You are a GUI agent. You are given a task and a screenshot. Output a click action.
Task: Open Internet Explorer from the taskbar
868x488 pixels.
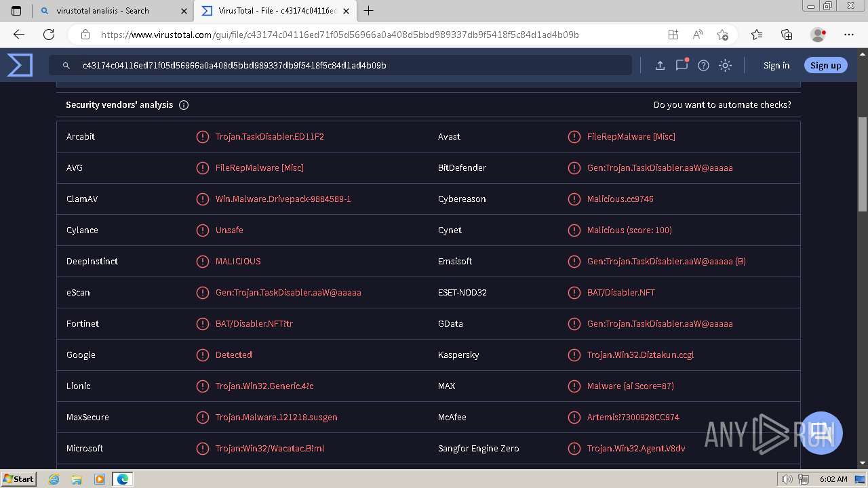54,479
